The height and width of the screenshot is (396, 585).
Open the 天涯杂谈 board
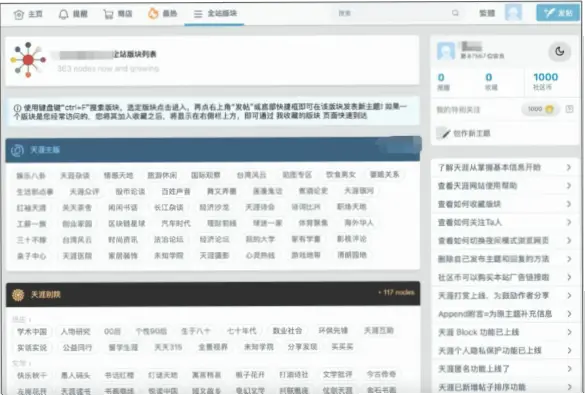click(75, 175)
